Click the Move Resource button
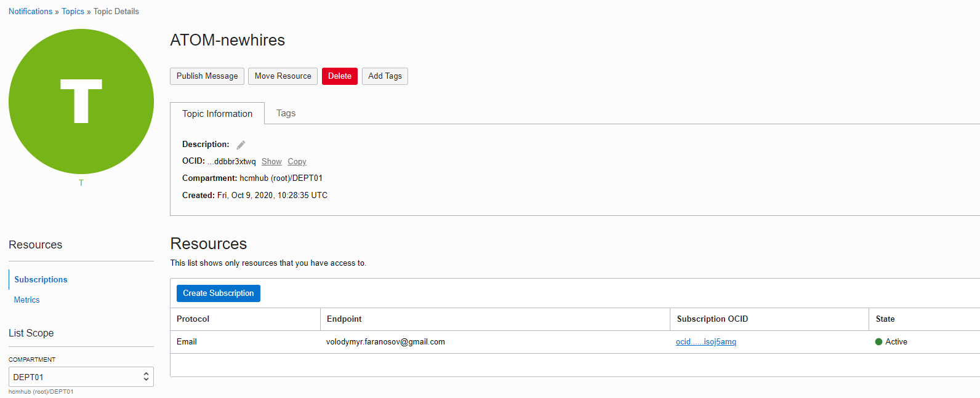980x398 pixels. coord(283,76)
